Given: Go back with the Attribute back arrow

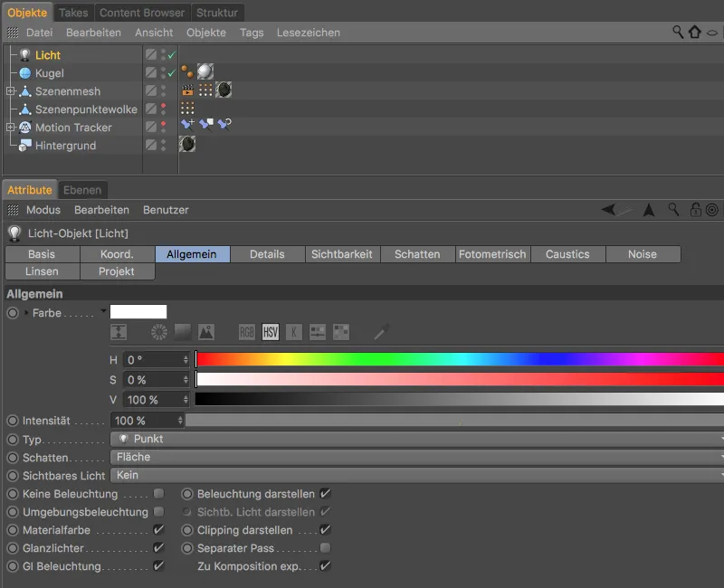Looking at the screenshot, I should click(608, 210).
